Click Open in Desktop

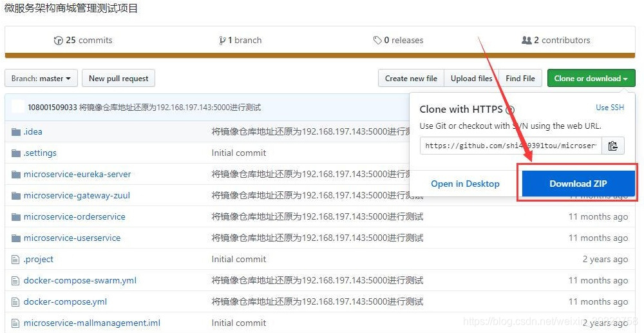tap(465, 184)
